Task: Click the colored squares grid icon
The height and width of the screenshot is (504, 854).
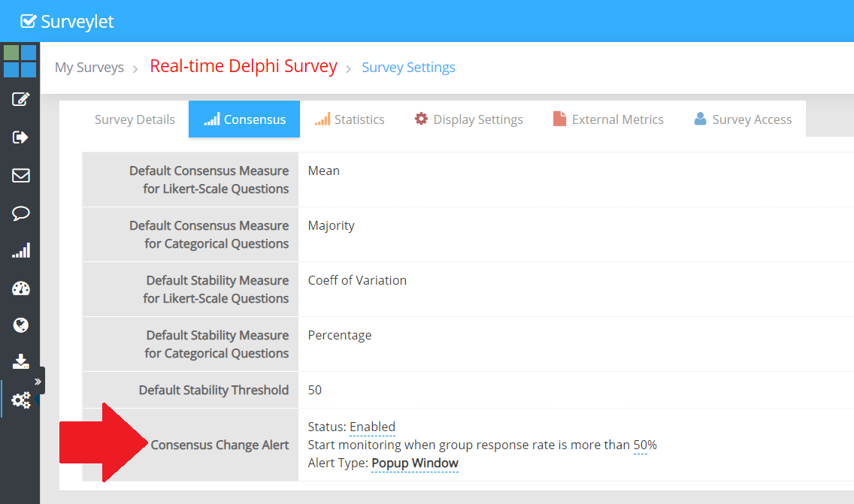Action: 20,61
